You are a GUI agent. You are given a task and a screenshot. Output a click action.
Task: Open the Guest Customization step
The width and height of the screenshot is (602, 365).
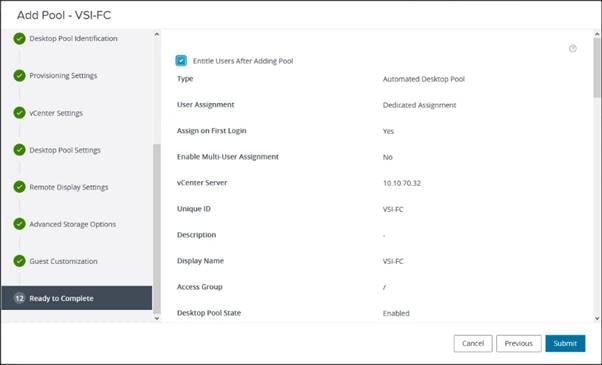[63, 261]
